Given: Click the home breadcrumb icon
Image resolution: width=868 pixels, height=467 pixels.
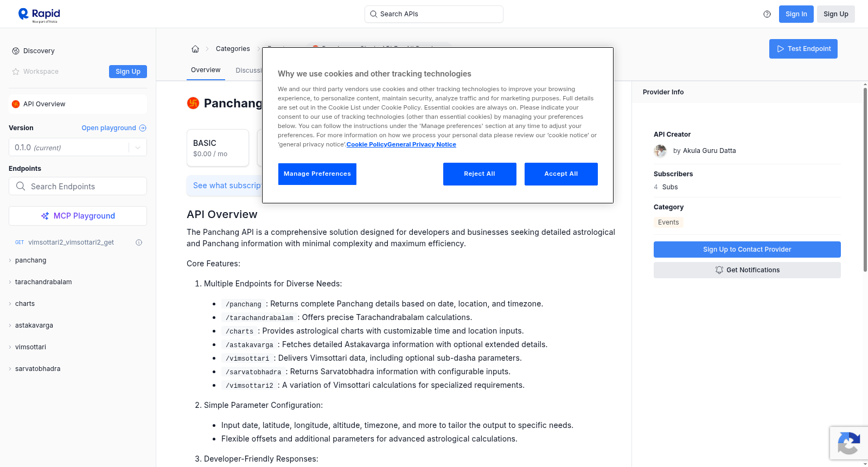Looking at the screenshot, I should [195, 49].
